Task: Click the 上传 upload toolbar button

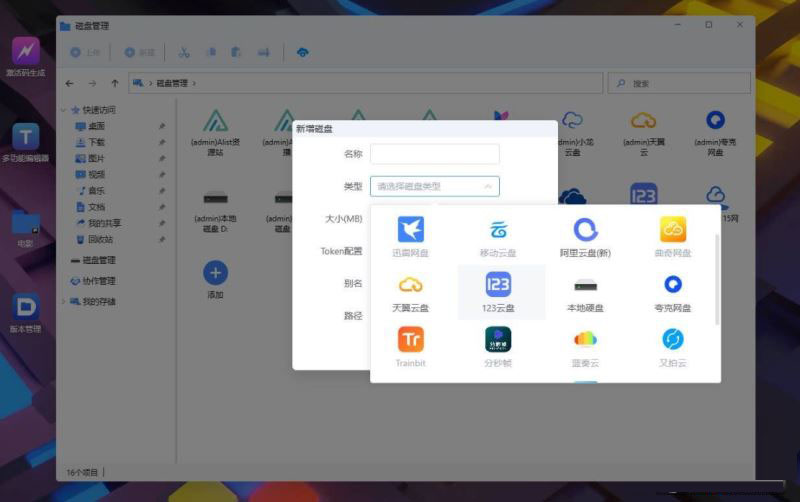Action: click(x=85, y=52)
